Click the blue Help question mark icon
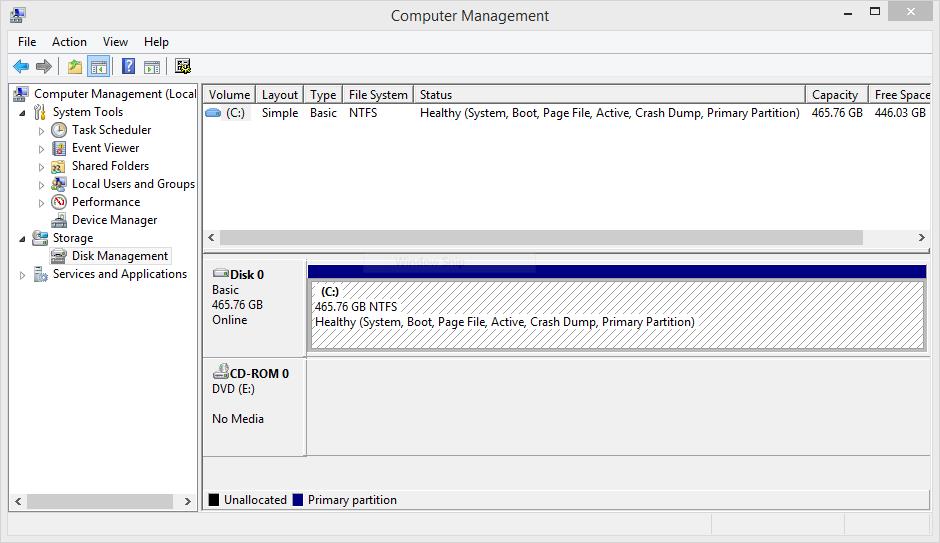 [128, 67]
